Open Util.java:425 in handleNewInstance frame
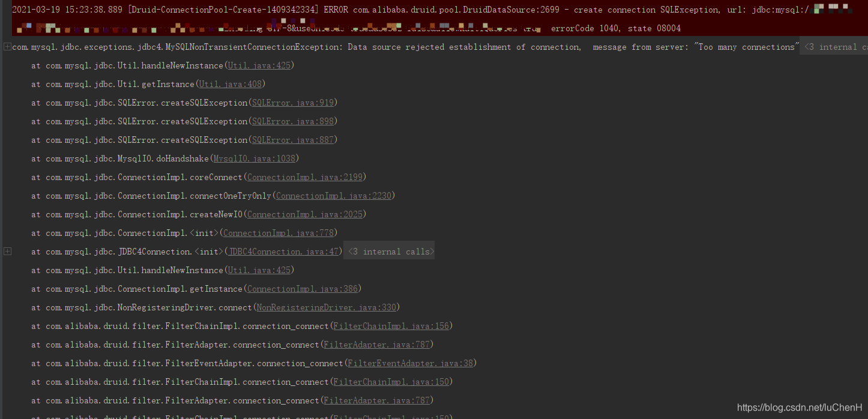 (259, 65)
